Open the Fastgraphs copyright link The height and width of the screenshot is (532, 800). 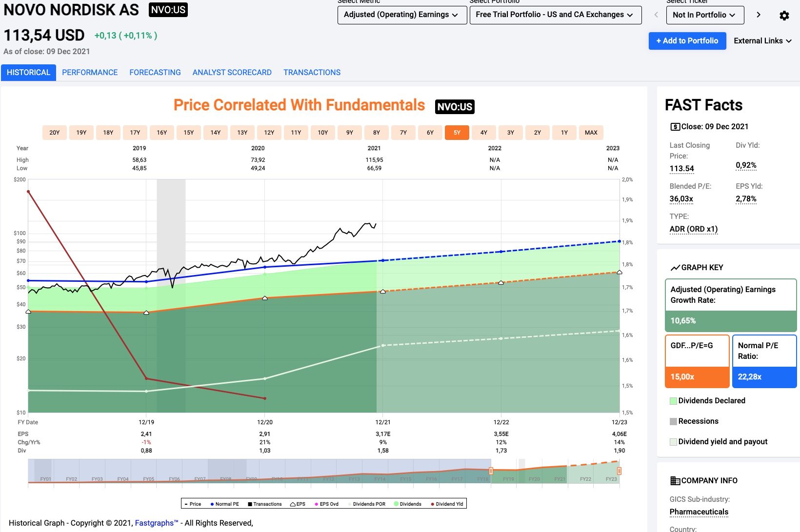[x=157, y=523]
